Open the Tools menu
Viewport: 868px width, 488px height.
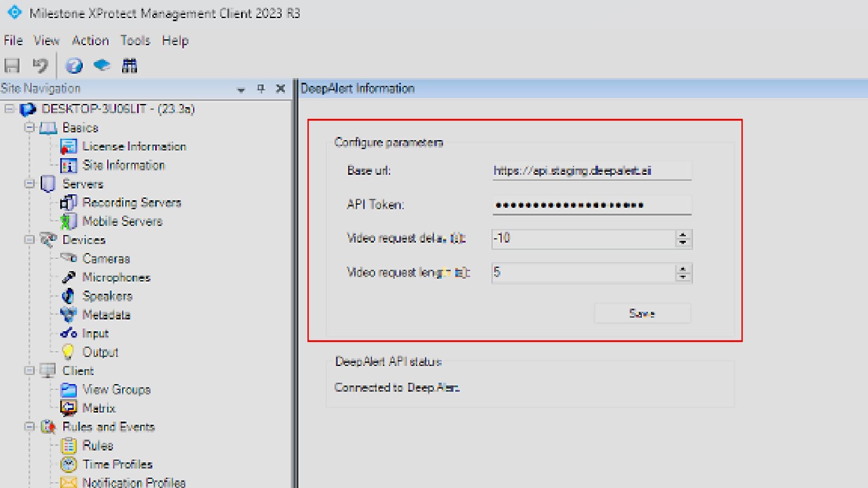pyautogui.click(x=135, y=41)
